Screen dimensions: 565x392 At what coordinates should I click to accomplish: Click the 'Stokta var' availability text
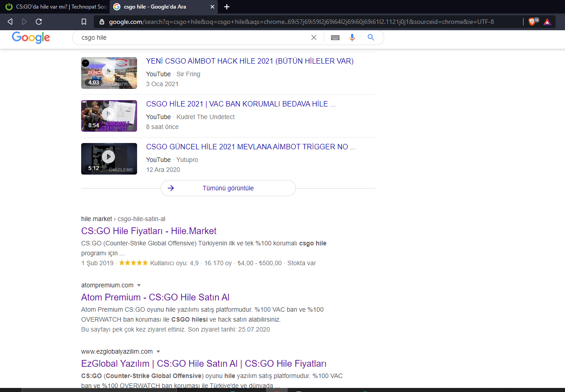302,263
